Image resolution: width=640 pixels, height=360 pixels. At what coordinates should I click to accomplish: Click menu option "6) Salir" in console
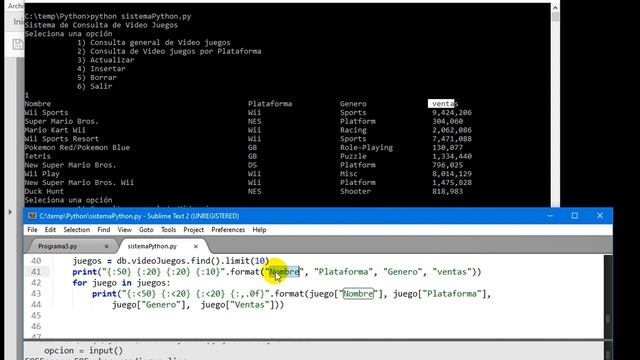point(95,86)
